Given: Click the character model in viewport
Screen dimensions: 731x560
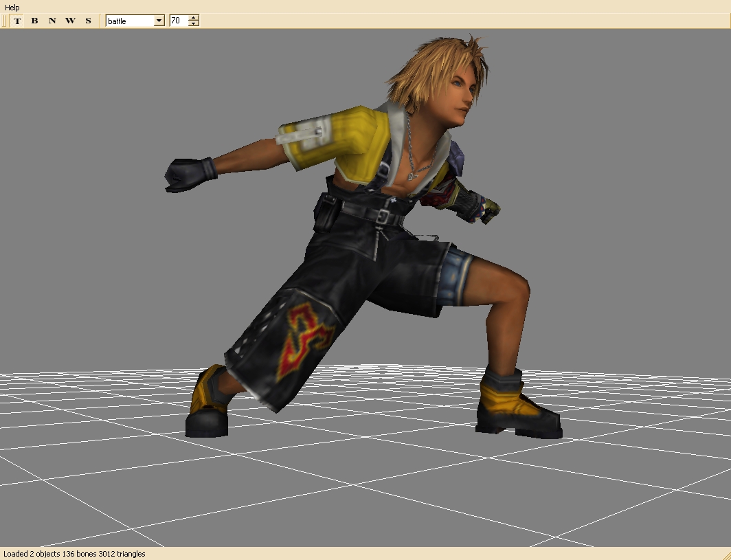Looking at the screenshot, I should point(363,238).
